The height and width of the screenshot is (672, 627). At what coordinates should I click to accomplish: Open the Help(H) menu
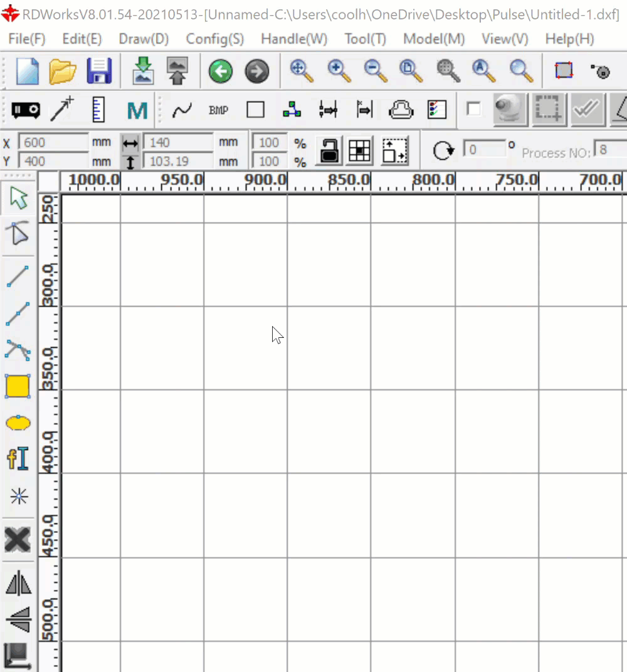[x=569, y=39]
